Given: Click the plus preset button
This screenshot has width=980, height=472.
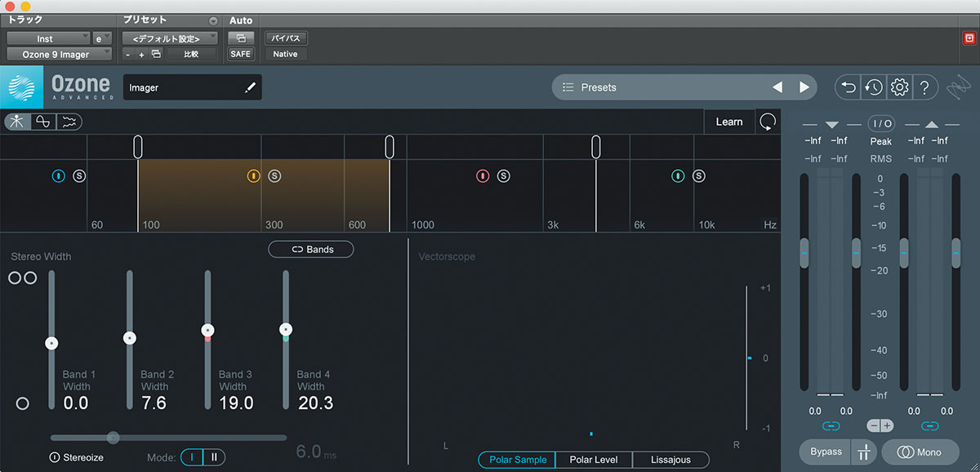Looking at the screenshot, I should (x=141, y=54).
